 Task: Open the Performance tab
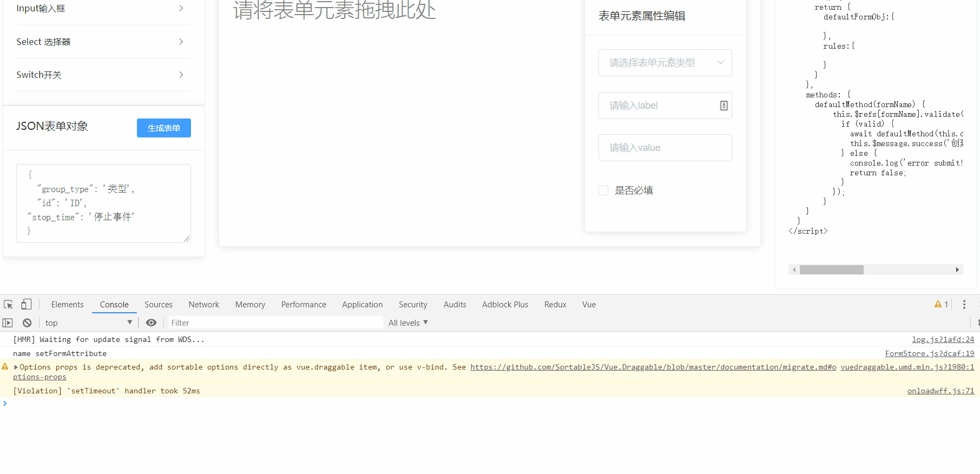pos(304,305)
